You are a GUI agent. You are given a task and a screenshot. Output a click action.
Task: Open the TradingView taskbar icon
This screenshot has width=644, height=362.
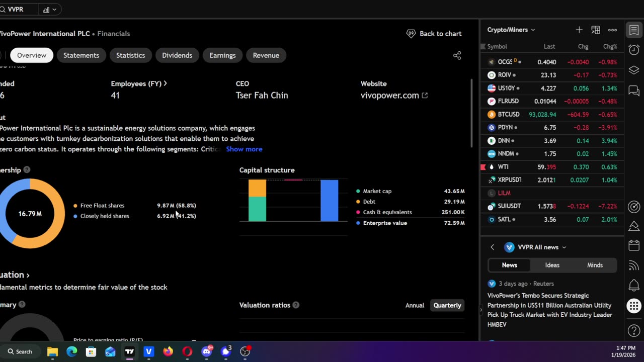point(129,351)
